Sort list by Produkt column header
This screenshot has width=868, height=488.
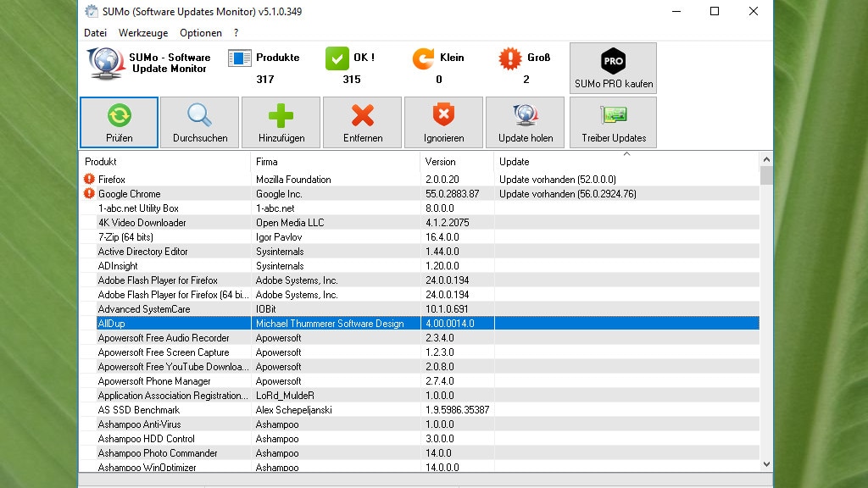pyautogui.click(x=165, y=162)
